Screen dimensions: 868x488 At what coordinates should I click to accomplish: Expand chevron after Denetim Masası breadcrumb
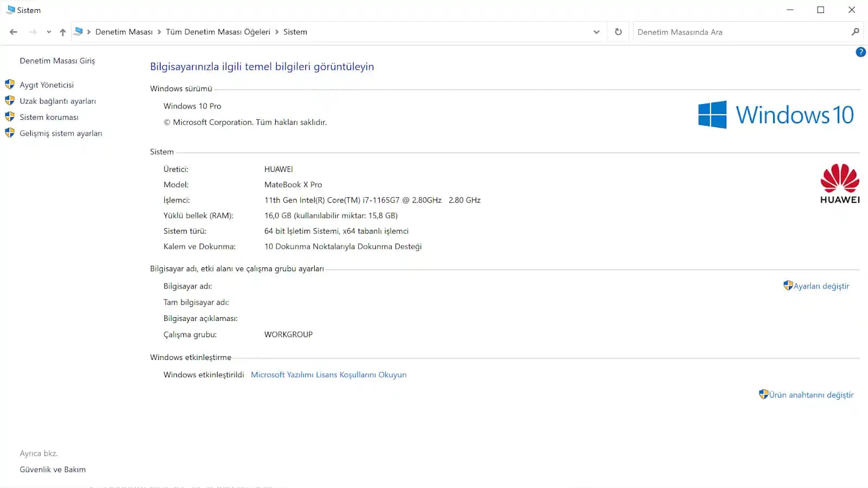[159, 32]
